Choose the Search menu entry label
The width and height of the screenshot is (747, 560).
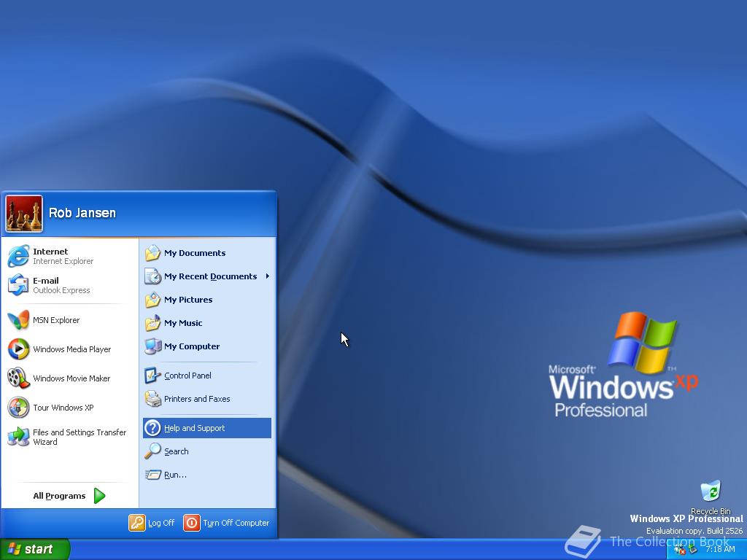coord(177,451)
